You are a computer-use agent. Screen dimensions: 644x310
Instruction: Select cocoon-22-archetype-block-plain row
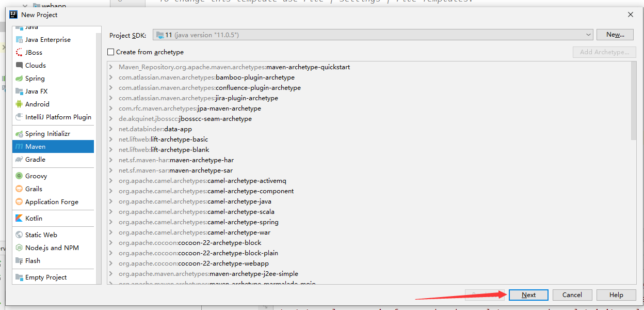[x=369, y=253]
